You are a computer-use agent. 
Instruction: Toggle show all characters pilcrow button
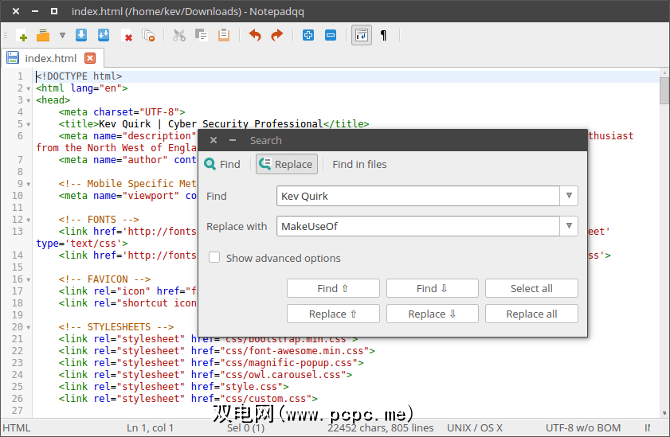(384, 36)
